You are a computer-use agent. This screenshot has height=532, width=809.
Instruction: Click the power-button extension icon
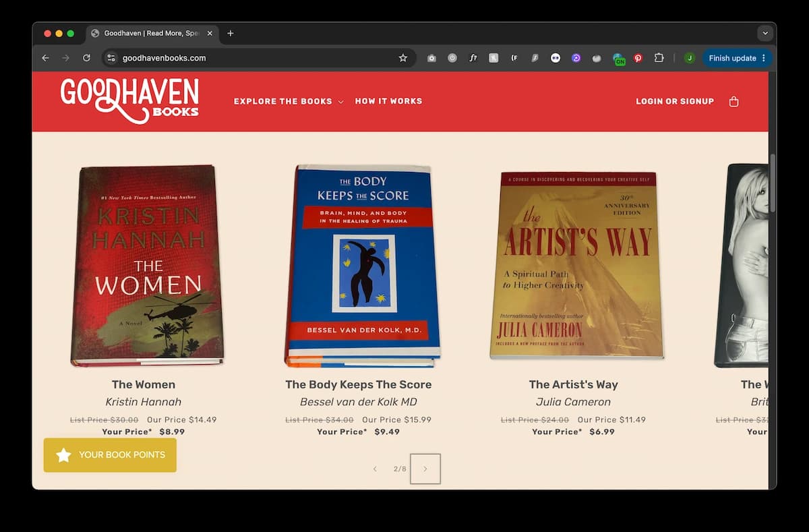click(x=452, y=58)
